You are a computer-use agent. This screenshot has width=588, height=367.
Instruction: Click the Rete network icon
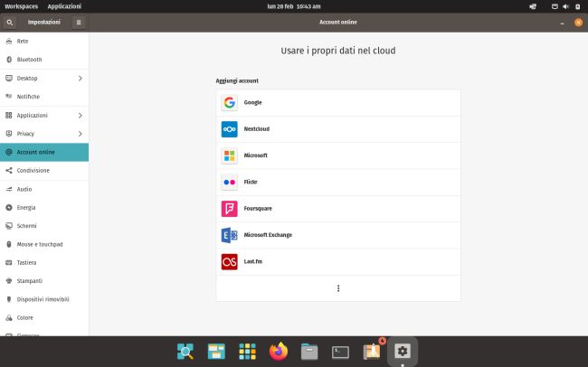[x=9, y=42]
